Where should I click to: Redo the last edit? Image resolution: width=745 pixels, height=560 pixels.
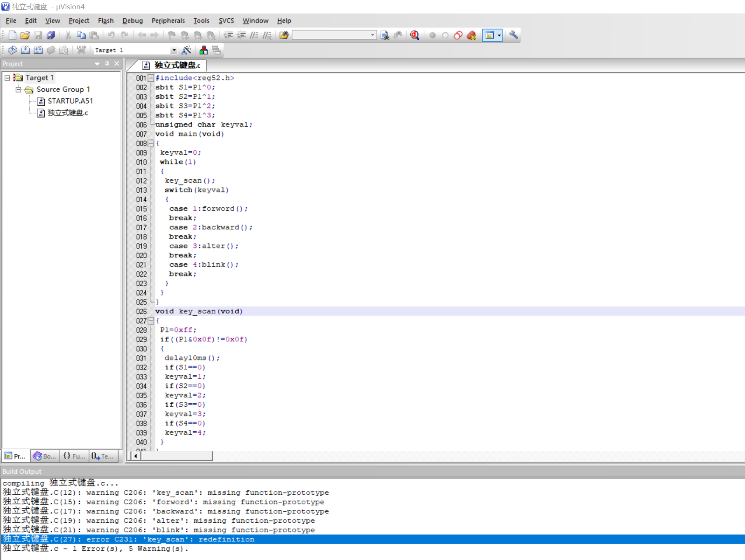click(124, 35)
